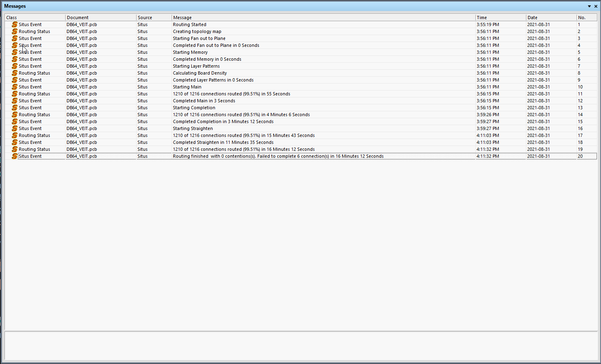Sort by the Document column header
The height and width of the screenshot is (364, 601).
coord(101,18)
